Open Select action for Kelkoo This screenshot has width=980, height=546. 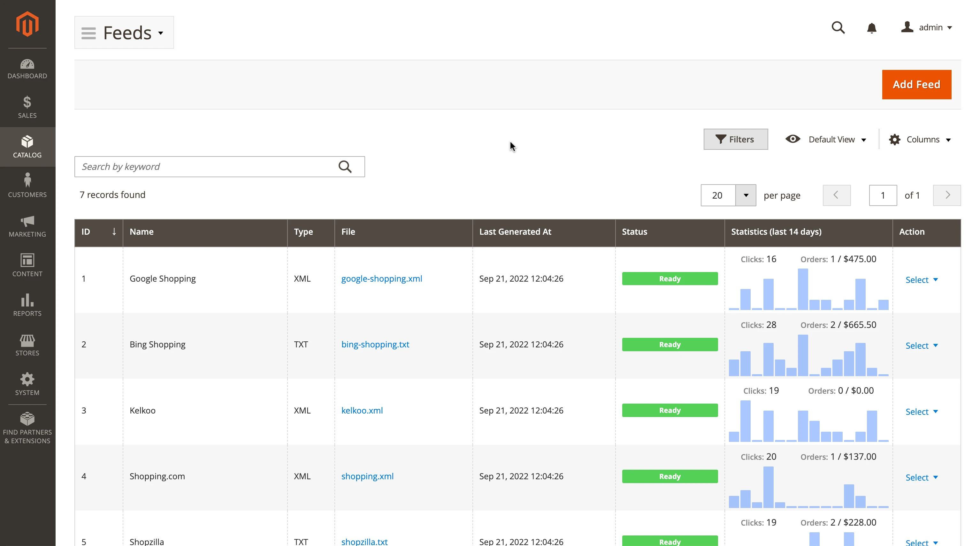click(922, 412)
